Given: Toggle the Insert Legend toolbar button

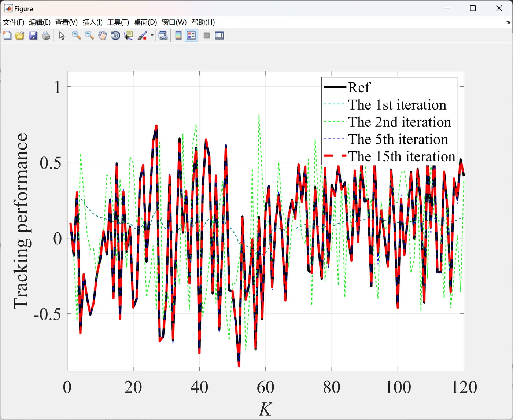Looking at the screenshot, I should click(191, 36).
